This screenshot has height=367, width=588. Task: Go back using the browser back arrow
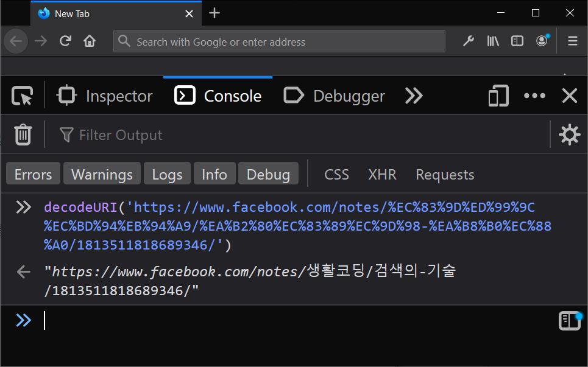[x=16, y=41]
